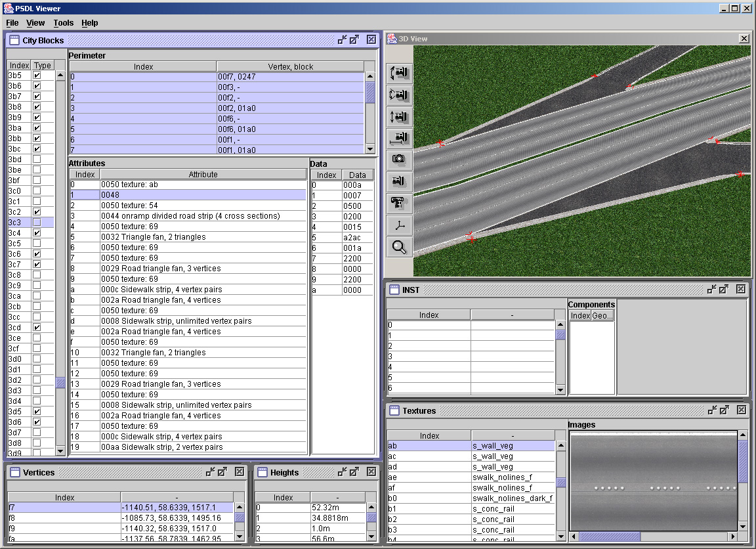Click the topmost camera rotate icon

(x=399, y=73)
